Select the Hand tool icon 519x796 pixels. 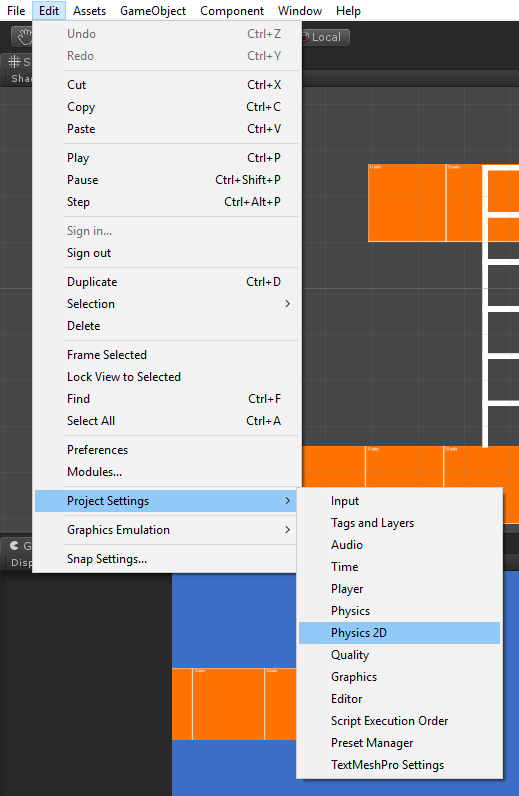[23, 37]
